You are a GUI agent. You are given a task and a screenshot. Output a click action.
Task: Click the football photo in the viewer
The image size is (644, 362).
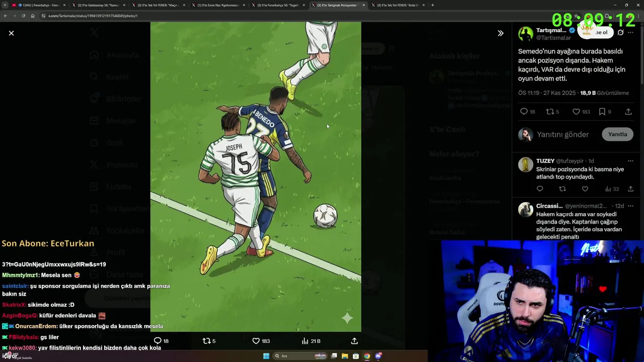coord(256,176)
